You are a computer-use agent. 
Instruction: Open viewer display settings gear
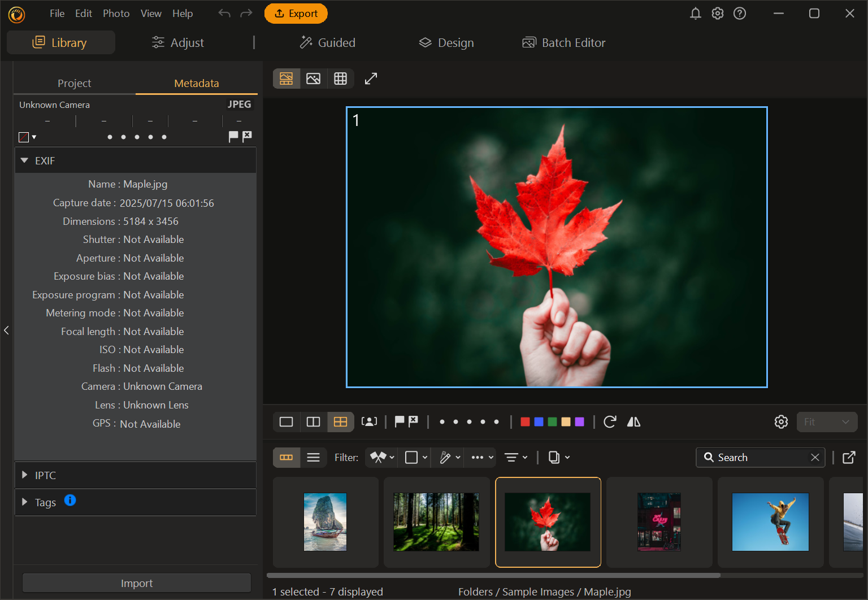click(x=781, y=422)
